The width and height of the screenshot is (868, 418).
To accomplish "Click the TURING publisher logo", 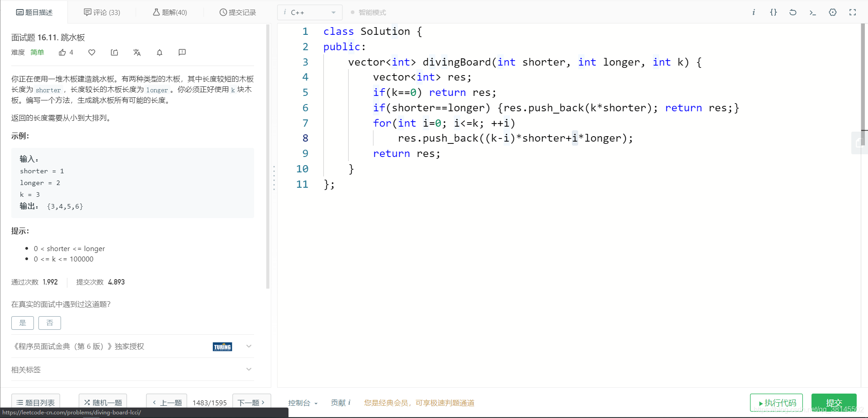I will point(222,347).
